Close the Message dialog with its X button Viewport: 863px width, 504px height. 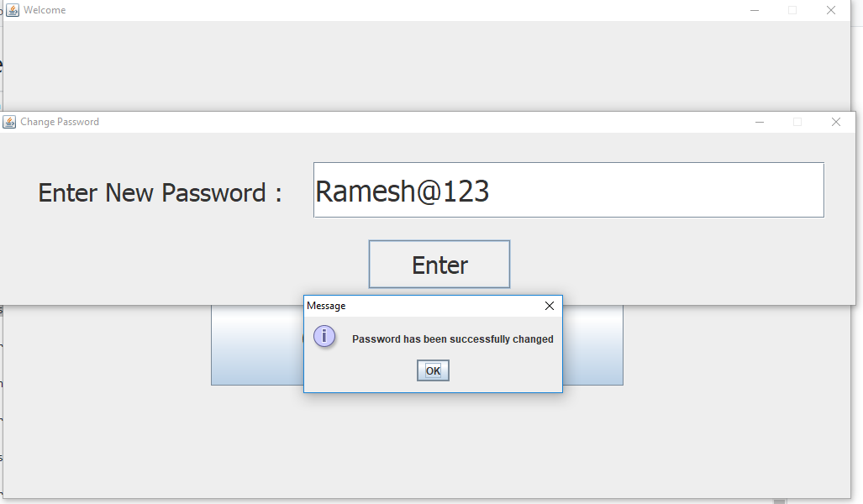click(x=550, y=306)
